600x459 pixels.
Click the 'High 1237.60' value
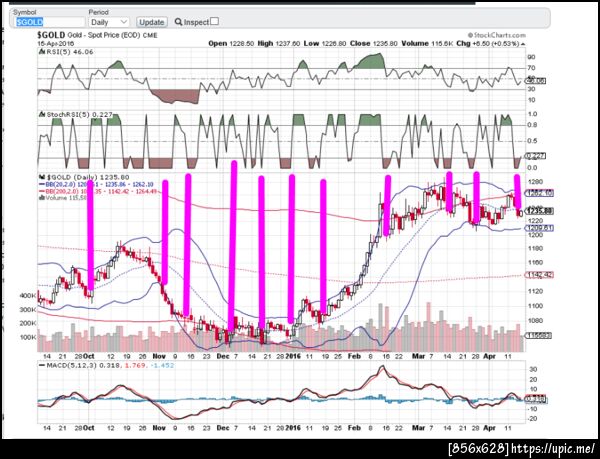pyautogui.click(x=279, y=44)
